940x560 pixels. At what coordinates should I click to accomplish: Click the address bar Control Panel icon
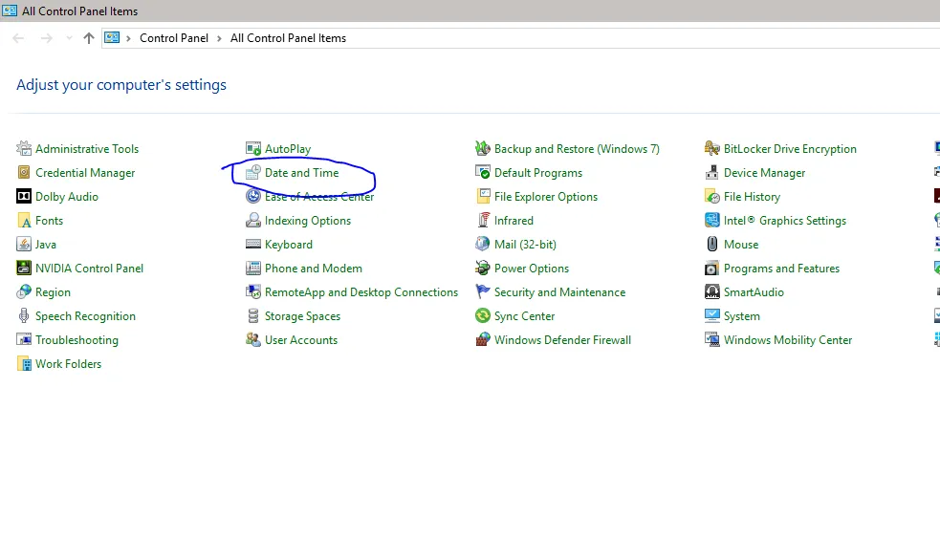pyautogui.click(x=112, y=37)
